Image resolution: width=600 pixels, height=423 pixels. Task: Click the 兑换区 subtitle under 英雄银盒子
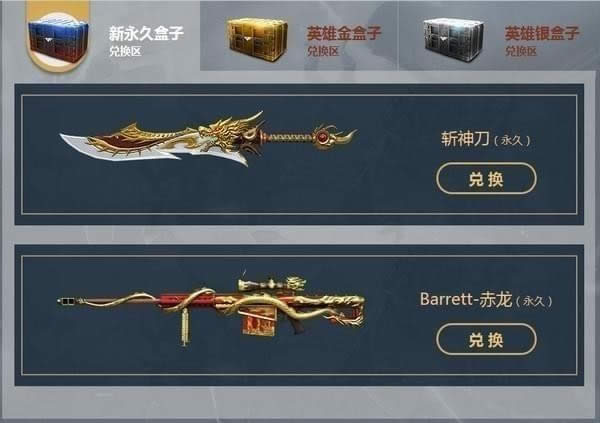521,51
